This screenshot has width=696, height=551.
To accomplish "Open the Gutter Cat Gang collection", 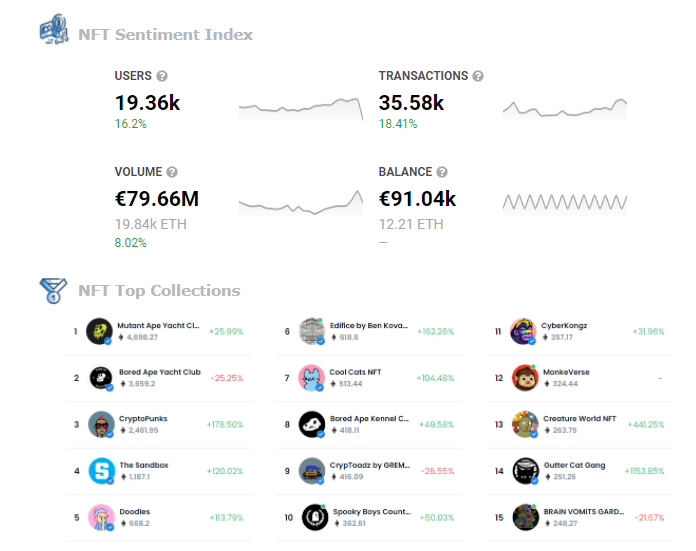I will tap(574, 465).
